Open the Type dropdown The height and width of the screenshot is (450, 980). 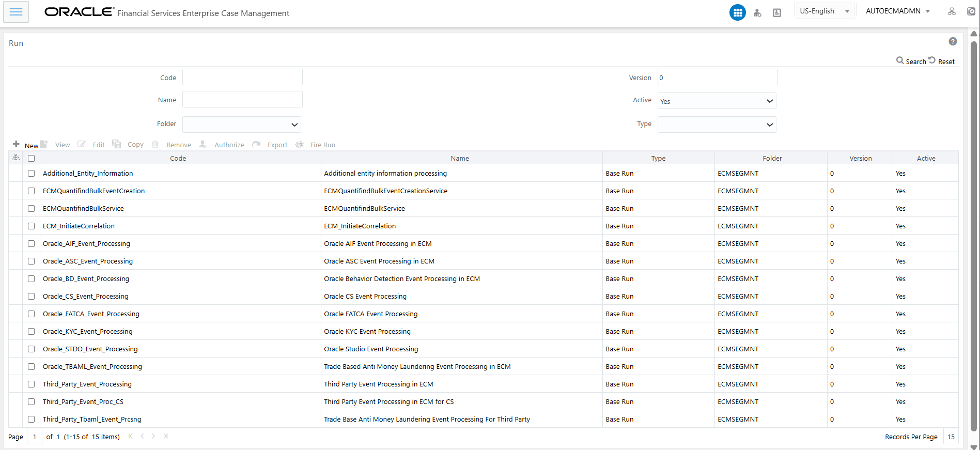click(x=717, y=125)
